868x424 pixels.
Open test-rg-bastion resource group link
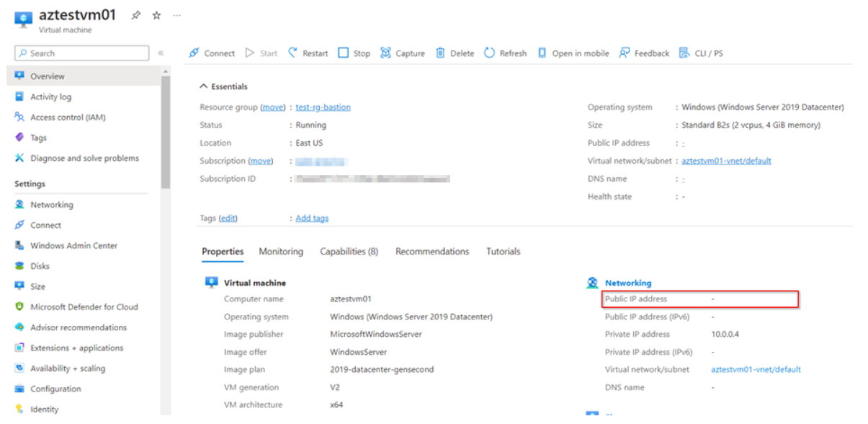coord(323,107)
